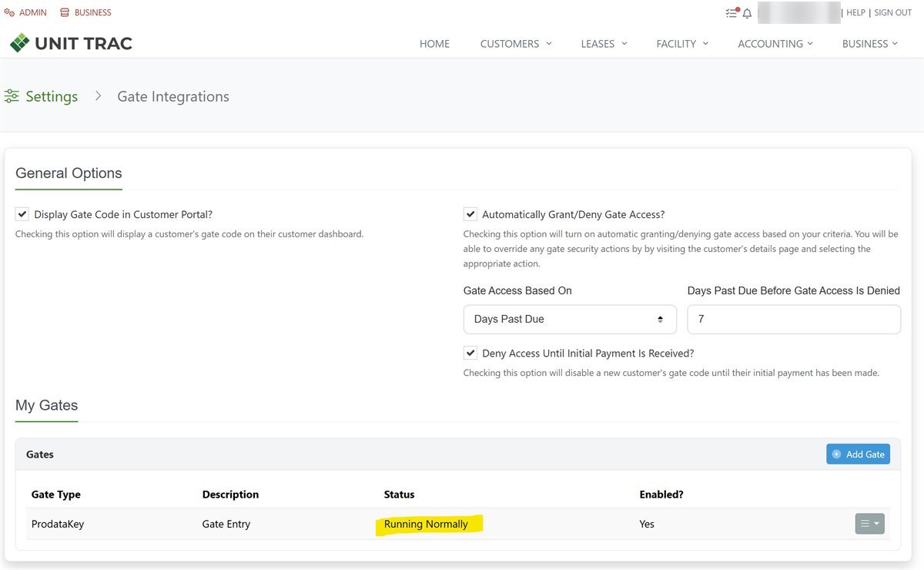The image size is (924, 570).
Task: Click the Description column header
Action: [230, 495]
